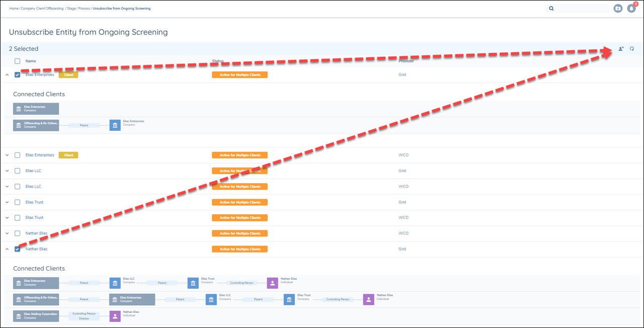Viewport: 644px width, 328px height.
Task: Click the refresh icon in selection bar
Action: [632, 49]
